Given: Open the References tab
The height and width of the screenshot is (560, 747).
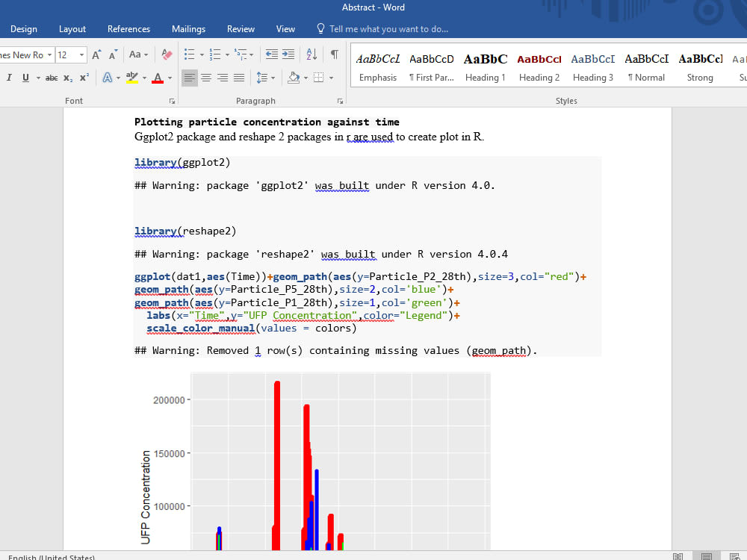Looking at the screenshot, I should (128, 29).
